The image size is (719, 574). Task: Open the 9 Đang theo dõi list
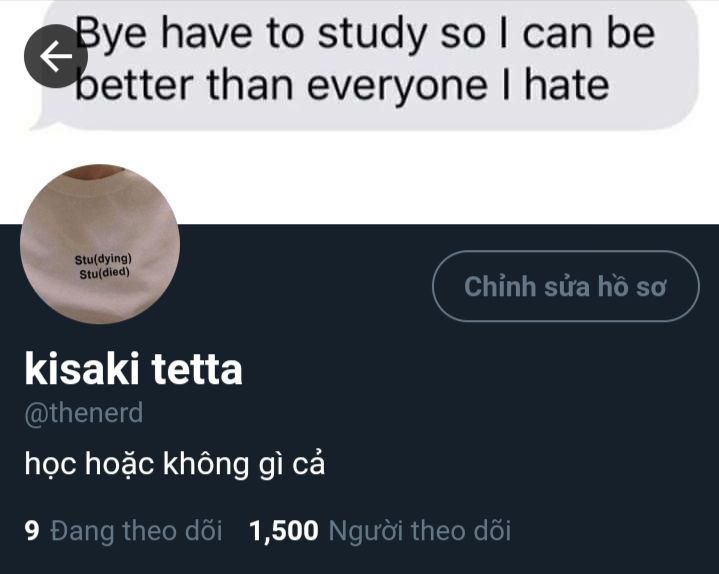coord(123,531)
